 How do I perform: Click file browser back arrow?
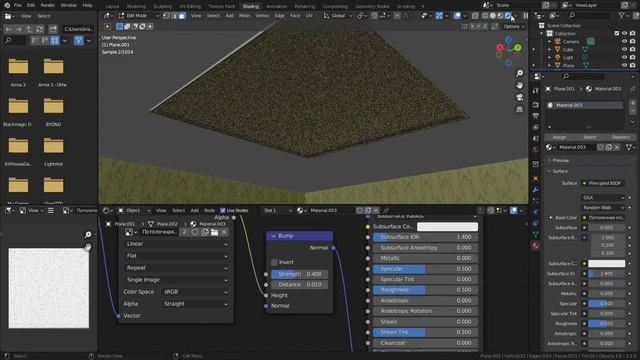coord(9,29)
